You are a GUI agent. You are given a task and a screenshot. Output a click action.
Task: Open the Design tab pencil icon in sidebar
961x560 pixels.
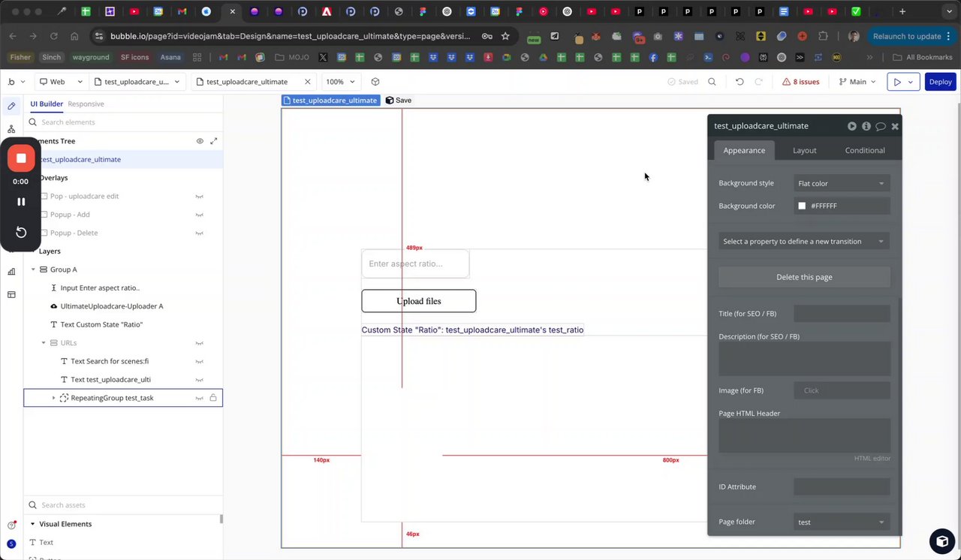11,106
